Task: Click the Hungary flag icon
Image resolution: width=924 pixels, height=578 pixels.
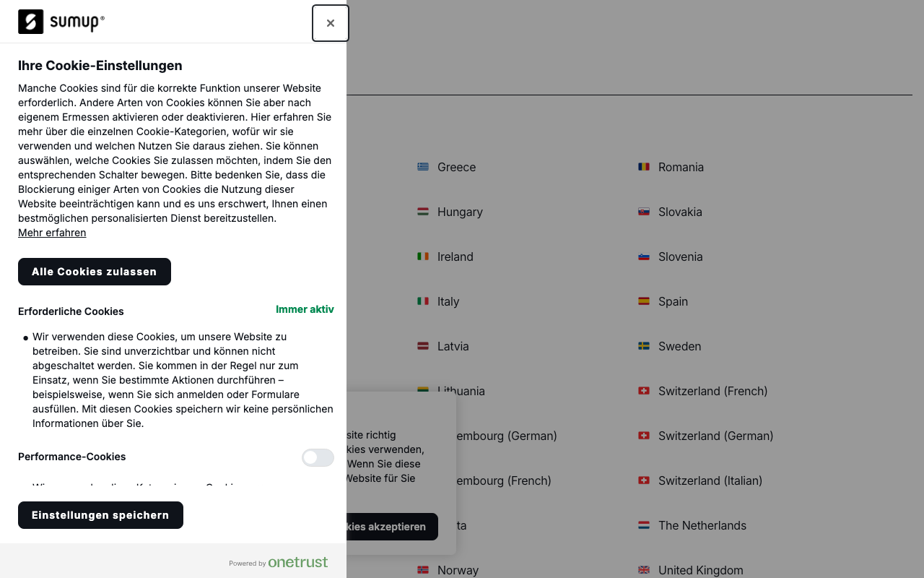Action: pos(422,212)
